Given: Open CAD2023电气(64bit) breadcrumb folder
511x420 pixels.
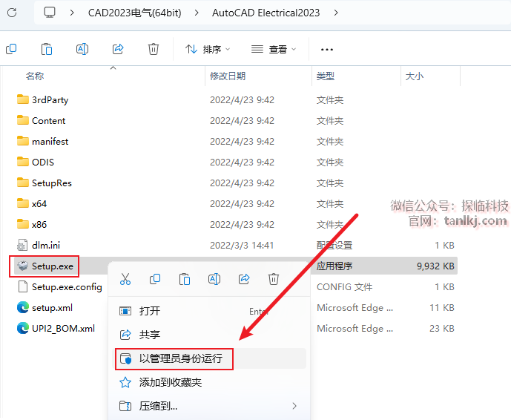Looking at the screenshot, I should click(x=134, y=13).
